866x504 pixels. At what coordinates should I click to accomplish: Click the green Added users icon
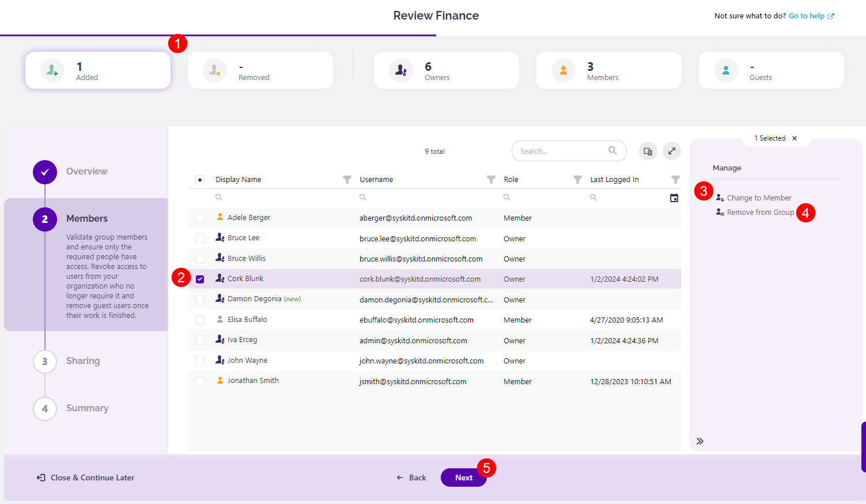(52, 70)
